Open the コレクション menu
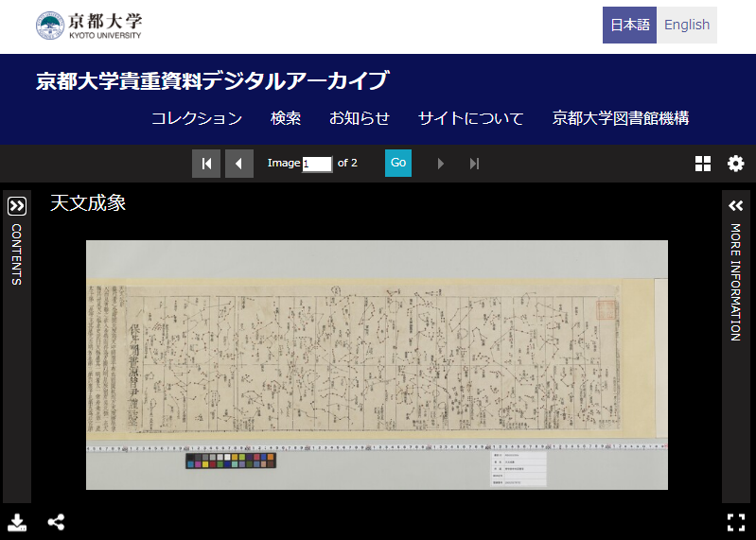The image size is (756, 540). tap(197, 118)
